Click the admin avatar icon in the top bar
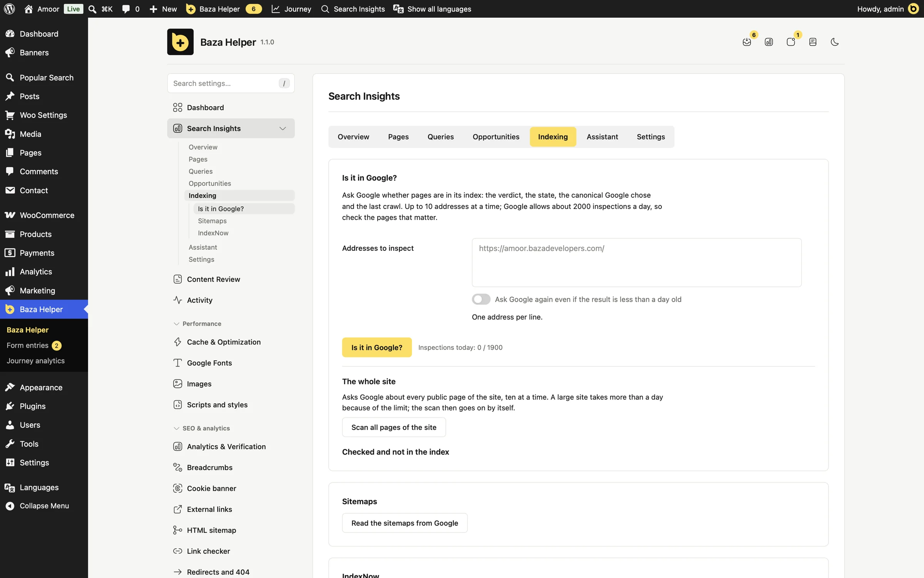Image resolution: width=924 pixels, height=578 pixels. coord(914,9)
